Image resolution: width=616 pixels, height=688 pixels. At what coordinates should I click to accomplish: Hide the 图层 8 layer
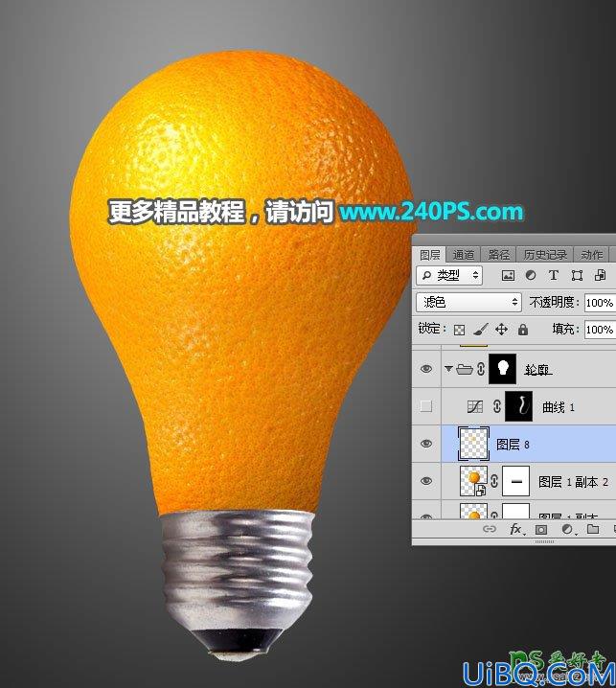[425, 444]
